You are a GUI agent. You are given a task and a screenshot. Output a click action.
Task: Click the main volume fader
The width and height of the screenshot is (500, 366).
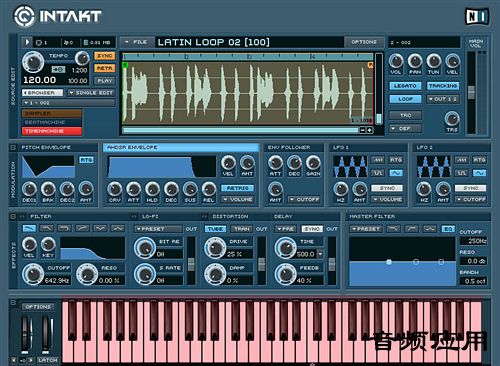(x=471, y=92)
